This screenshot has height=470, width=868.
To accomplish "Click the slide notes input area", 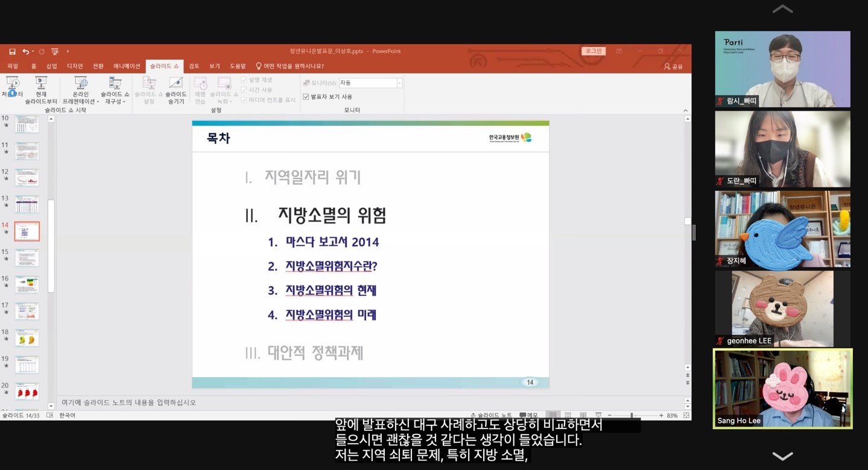I will (371, 402).
